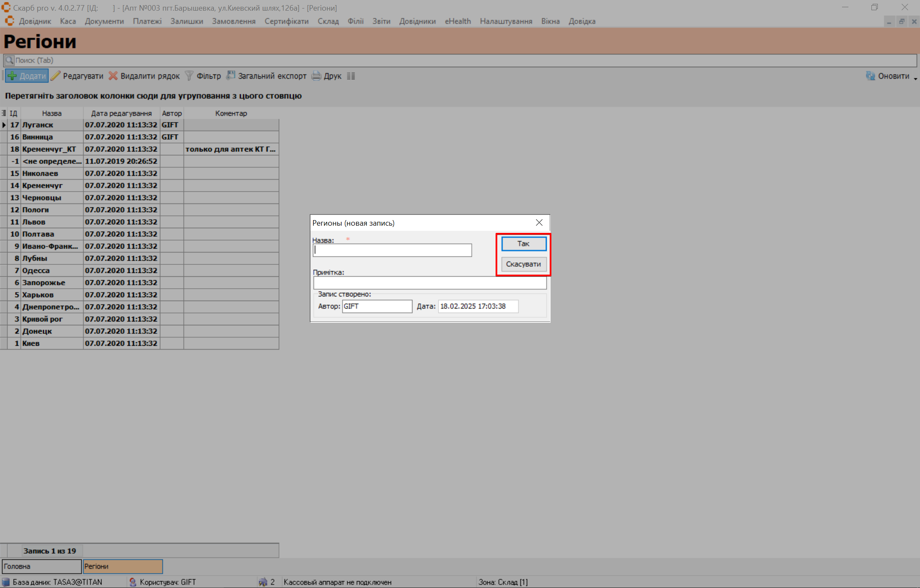Sort by Дата редагування column header
The image size is (920, 588).
(x=121, y=113)
